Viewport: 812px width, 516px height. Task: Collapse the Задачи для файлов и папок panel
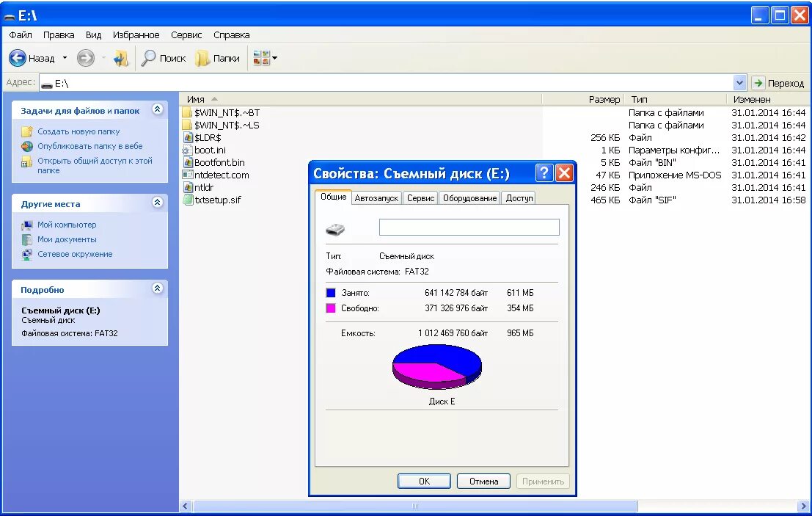click(158, 109)
